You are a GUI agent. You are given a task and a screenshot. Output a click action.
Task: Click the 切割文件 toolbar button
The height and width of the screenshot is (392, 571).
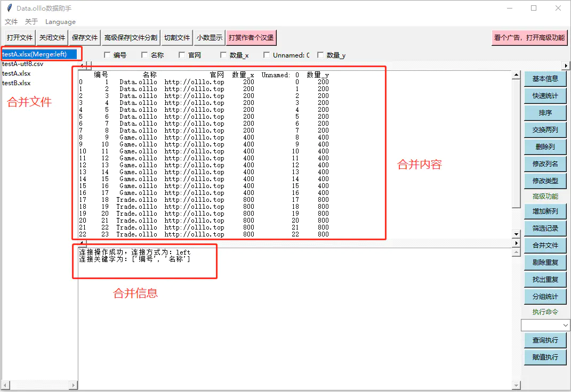[x=177, y=37]
